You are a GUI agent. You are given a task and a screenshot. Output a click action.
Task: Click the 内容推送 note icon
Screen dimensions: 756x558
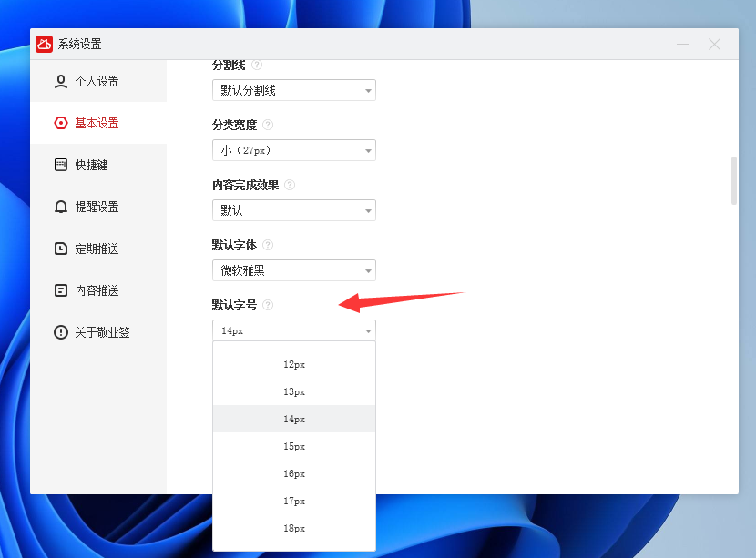pyautogui.click(x=61, y=290)
